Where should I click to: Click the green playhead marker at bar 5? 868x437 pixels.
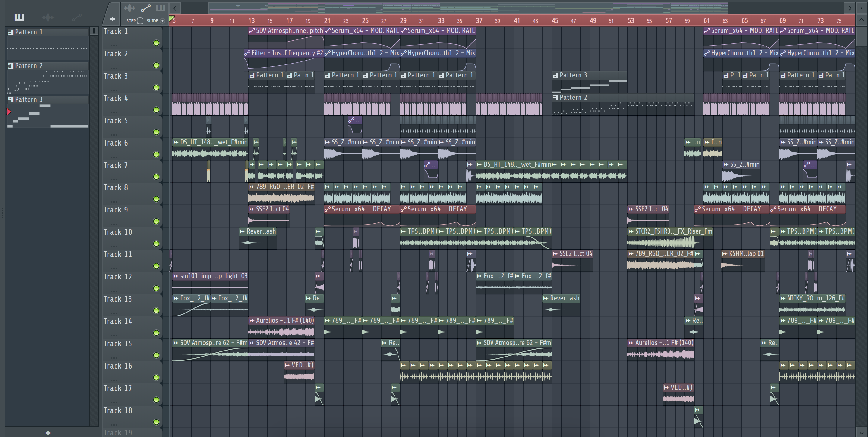pyautogui.click(x=171, y=18)
